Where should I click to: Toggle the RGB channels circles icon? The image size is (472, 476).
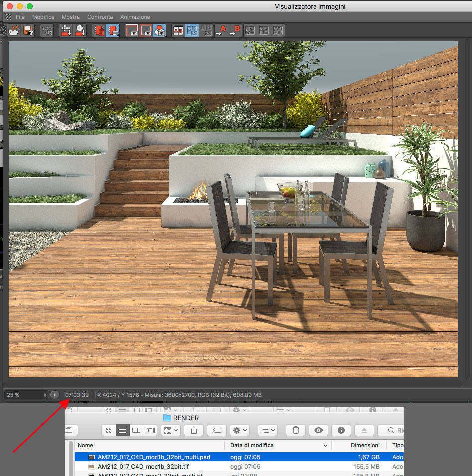(x=159, y=31)
